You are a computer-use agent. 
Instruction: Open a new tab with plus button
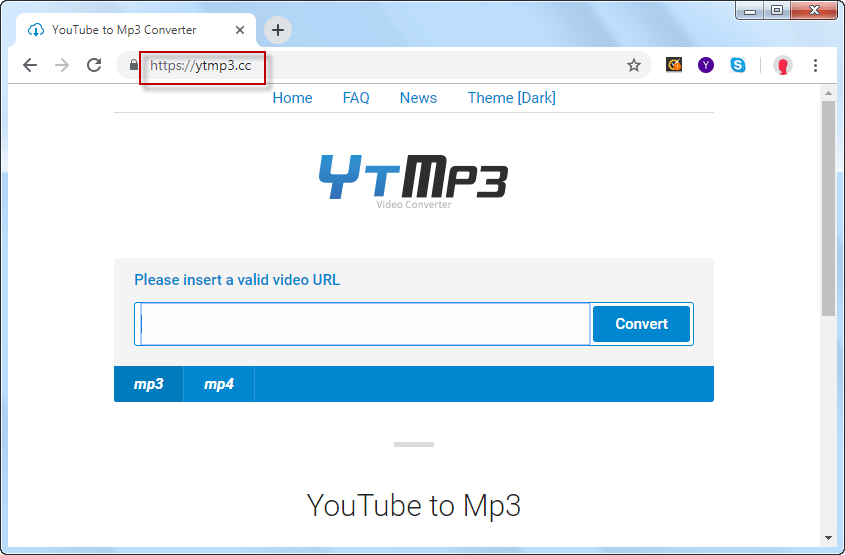[x=278, y=30]
